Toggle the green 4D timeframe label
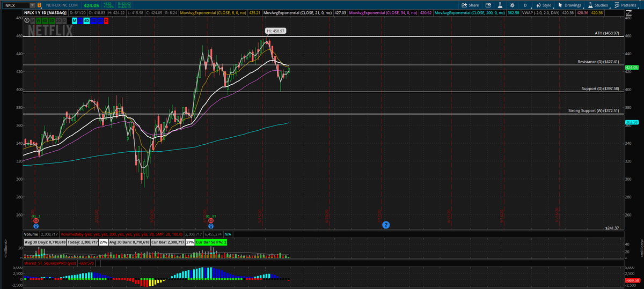The image size is (644, 289). 45,20
